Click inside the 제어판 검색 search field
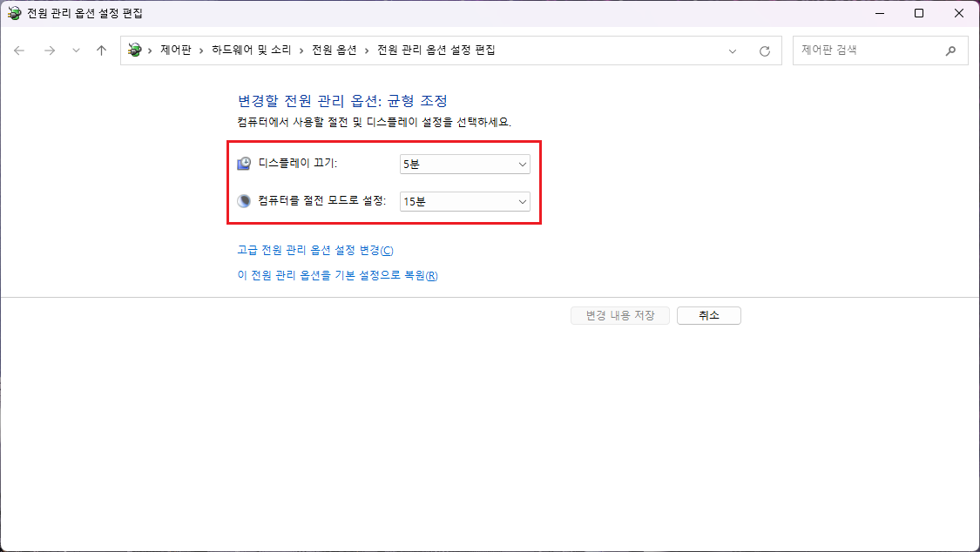980x552 pixels. click(862, 50)
